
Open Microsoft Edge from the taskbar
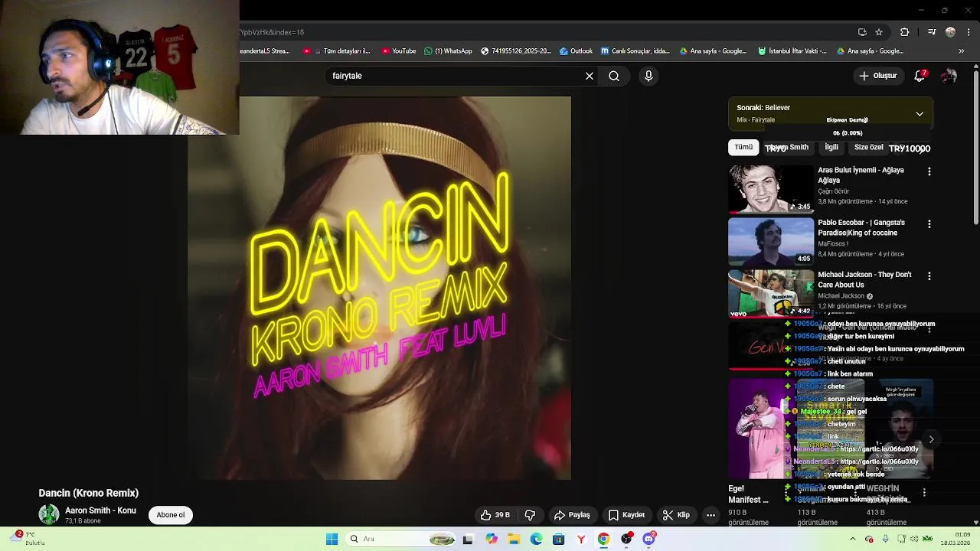(x=536, y=540)
